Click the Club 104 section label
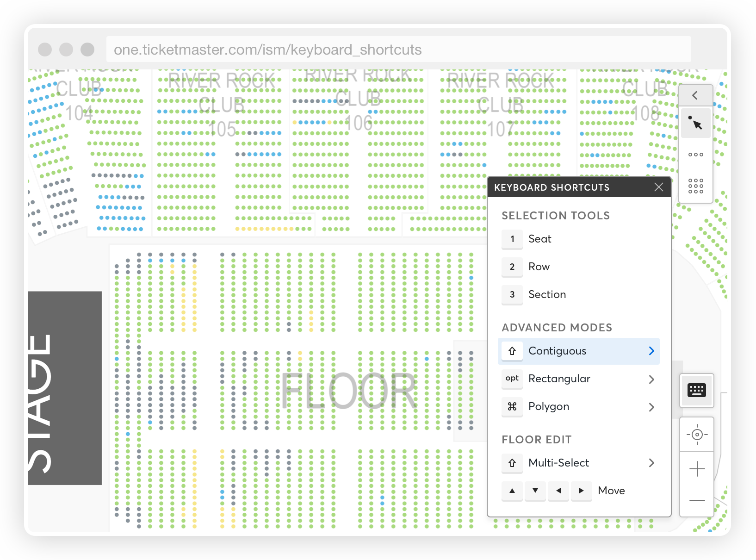The height and width of the screenshot is (560, 756). coord(79,101)
